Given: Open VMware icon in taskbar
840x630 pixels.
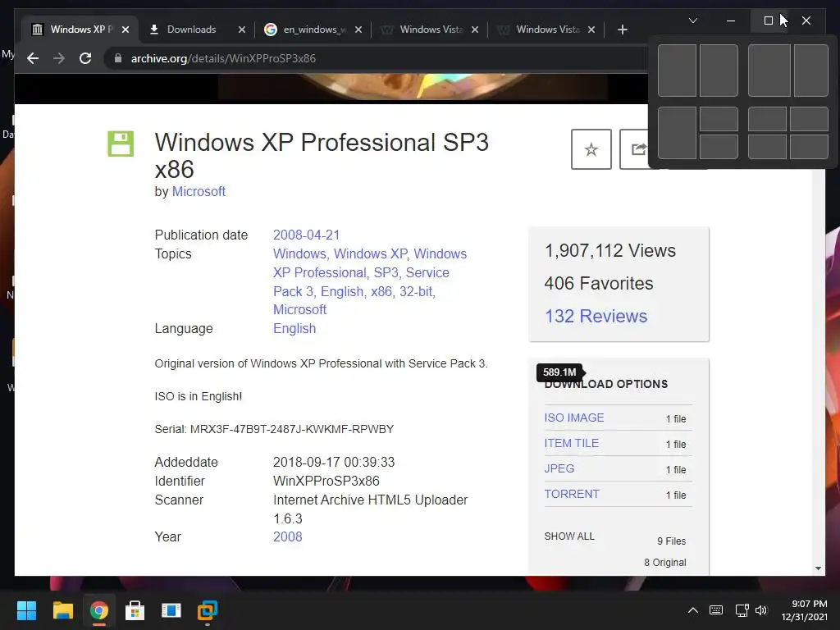Looking at the screenshot, I should [x=208, y=610].
